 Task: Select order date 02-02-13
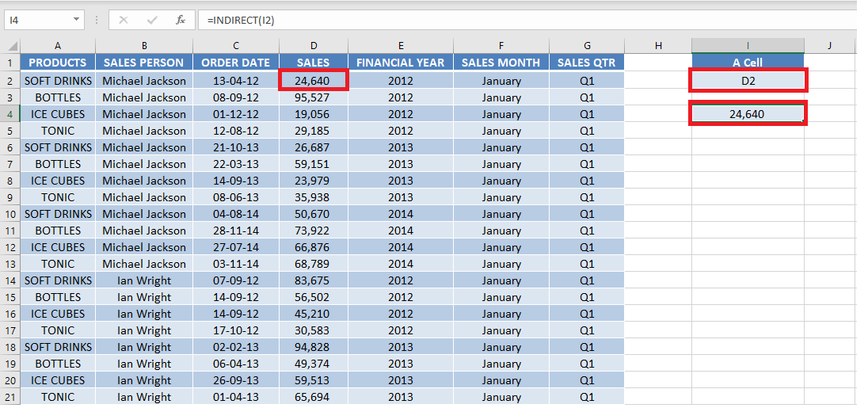pyautogui.click(x=236, y=346)
